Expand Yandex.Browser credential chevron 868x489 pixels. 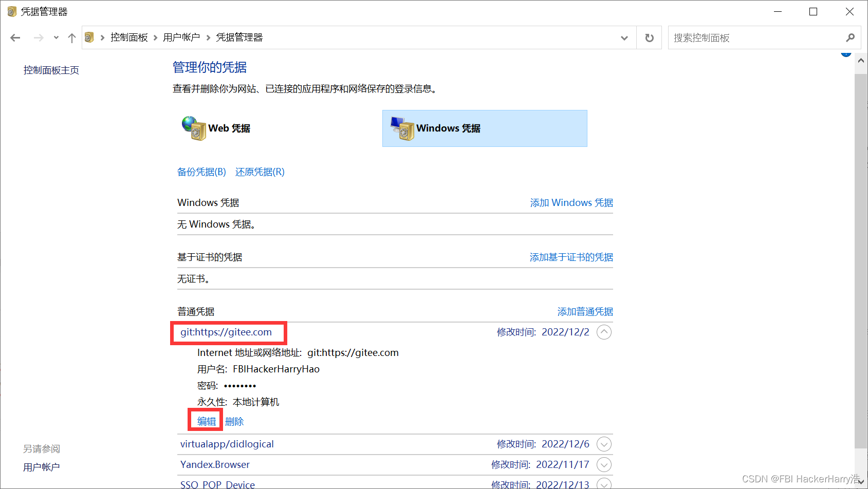[604, 464]
